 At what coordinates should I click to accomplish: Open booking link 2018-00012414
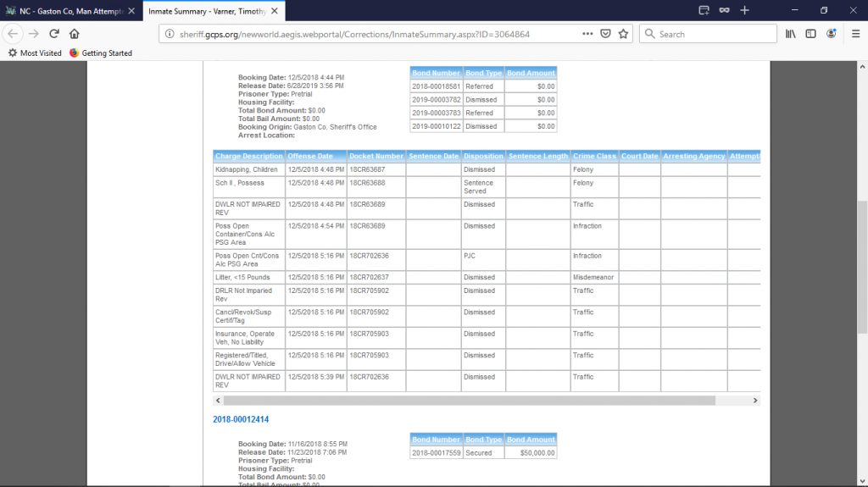click(241, 419)
